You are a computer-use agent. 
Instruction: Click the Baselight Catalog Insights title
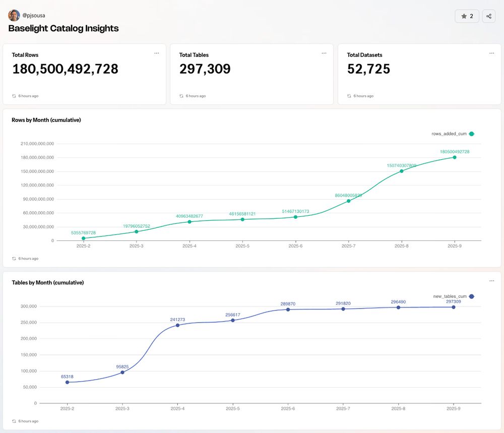64,28
